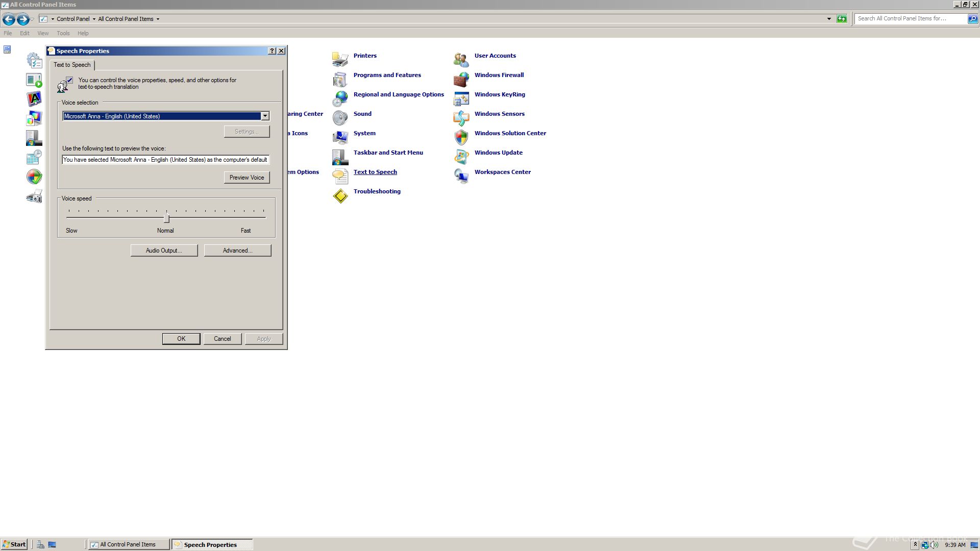Open the Printers icon in Control Panel

point(340,59)
